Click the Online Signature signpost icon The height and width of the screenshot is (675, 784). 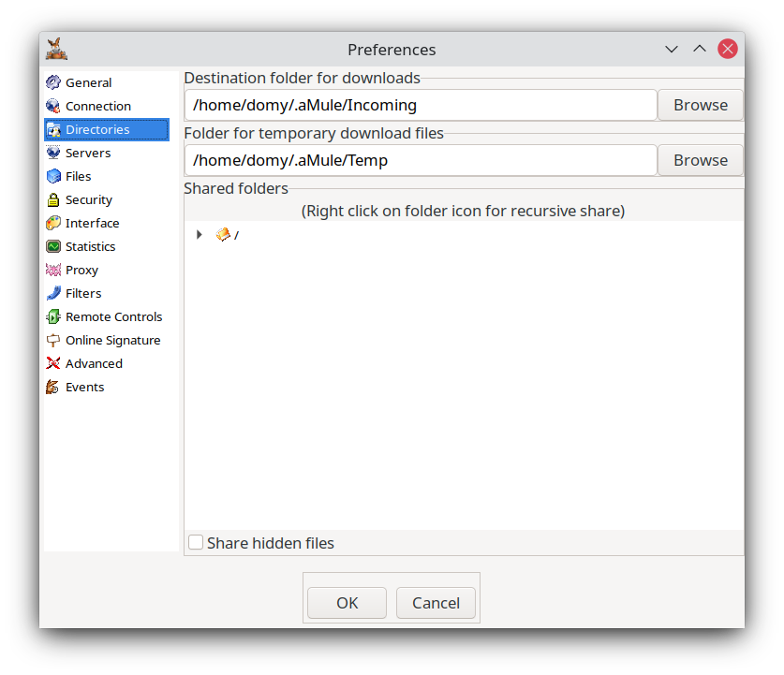[x=53, y=340]
